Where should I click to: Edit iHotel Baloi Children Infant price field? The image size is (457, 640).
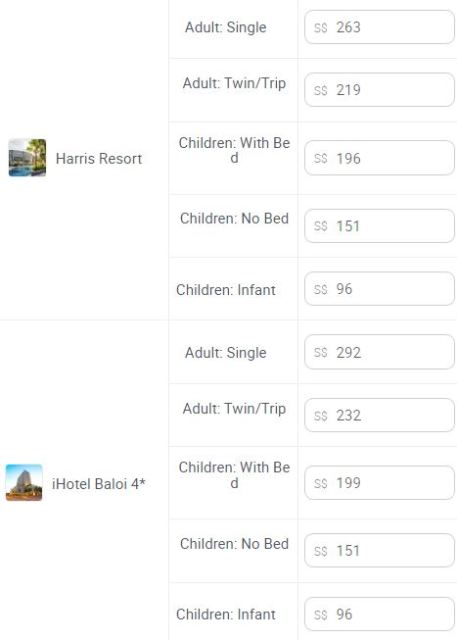[379, 614]
